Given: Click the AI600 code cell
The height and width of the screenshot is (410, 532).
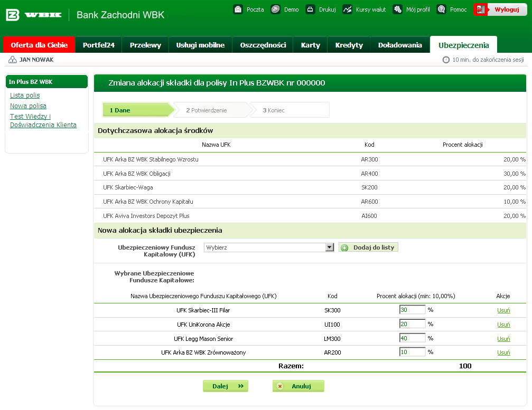Looking at the screenshot, I should (369, 216).
